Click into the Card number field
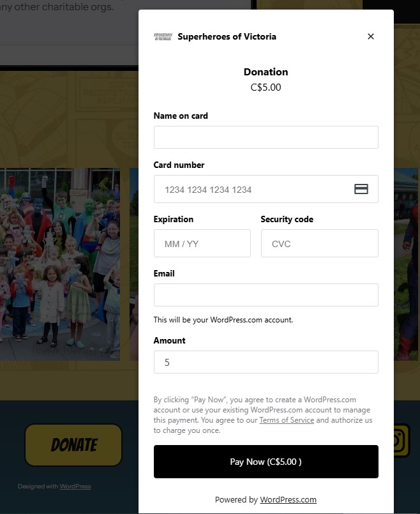Image resolution: width=420 pixels, height=514 pixels. [x=266, y=189]
